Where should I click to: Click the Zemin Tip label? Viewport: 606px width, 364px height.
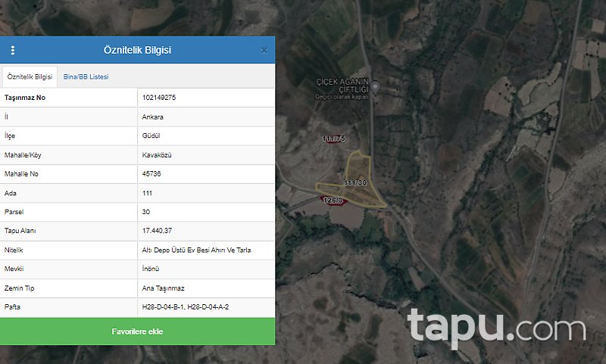pos(20,288)
